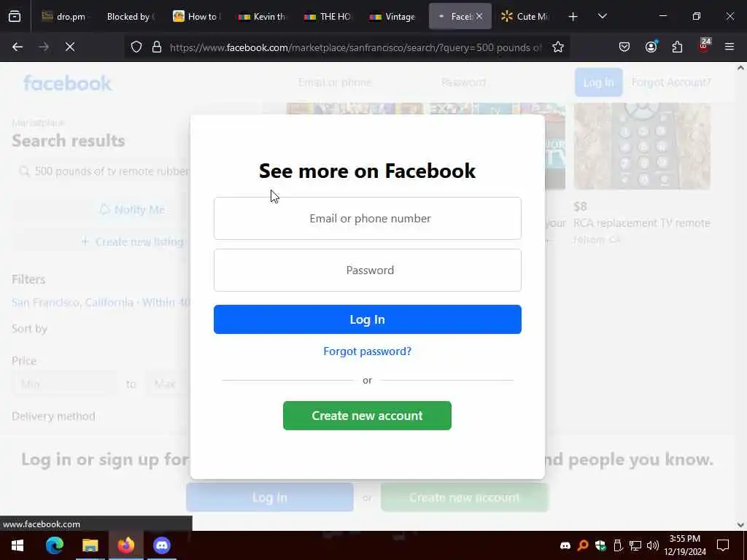747x560 pixels.
Task: Switch to the Cute Mi Walmart tab
Action: (525, 17)
